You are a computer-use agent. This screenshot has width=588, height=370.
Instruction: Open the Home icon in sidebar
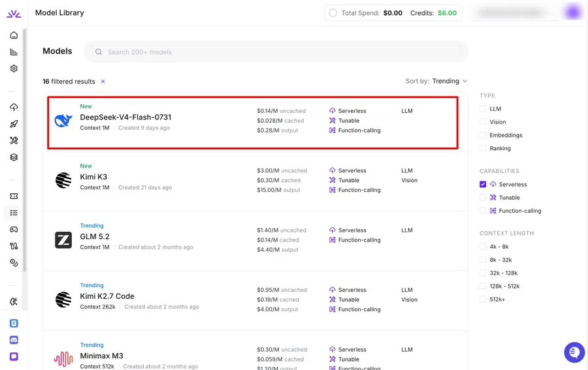[x=14, y=35]
